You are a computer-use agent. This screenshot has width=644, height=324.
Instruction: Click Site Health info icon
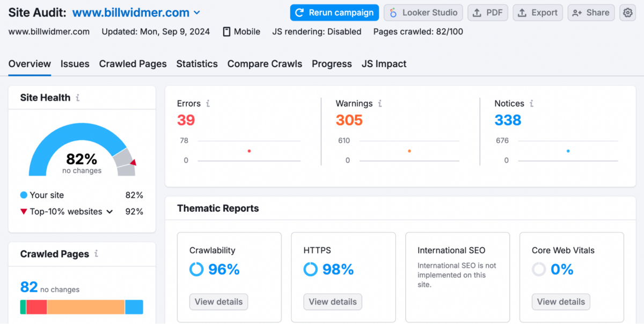click(78, 98)
